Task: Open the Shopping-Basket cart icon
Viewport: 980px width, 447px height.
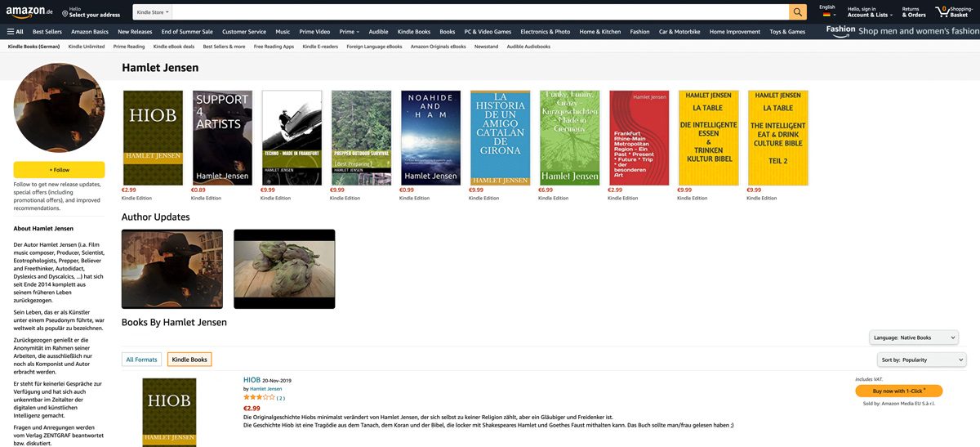Action: click(953, 11)
